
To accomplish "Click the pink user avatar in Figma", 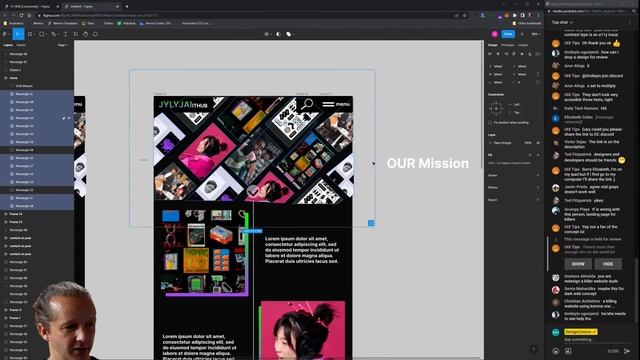I will (495, 34).
